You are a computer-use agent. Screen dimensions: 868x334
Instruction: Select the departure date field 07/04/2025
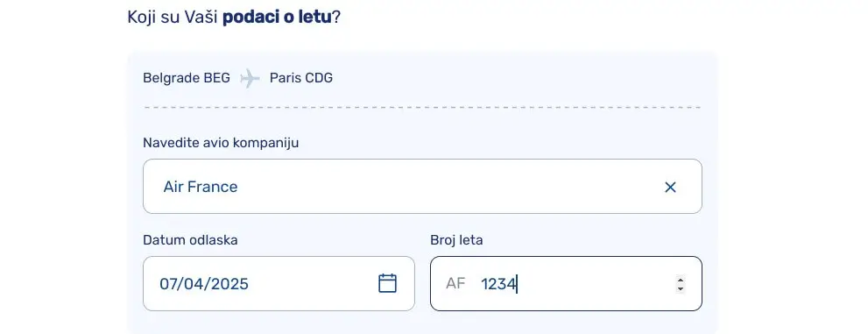pos(279,284)
